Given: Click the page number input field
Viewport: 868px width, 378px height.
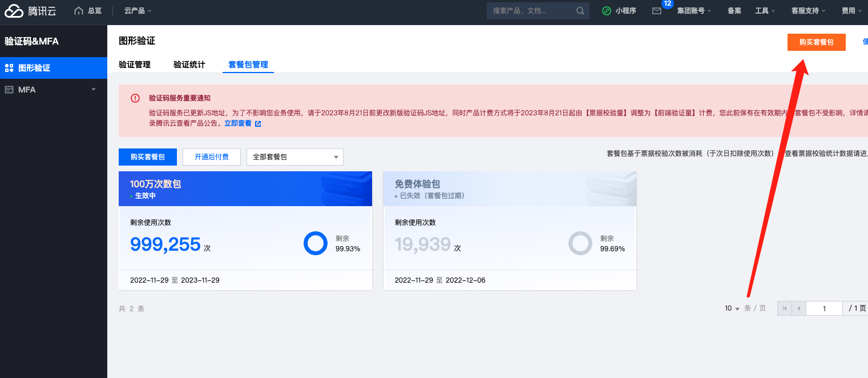Looking at the screenshot, I should 824,308.
